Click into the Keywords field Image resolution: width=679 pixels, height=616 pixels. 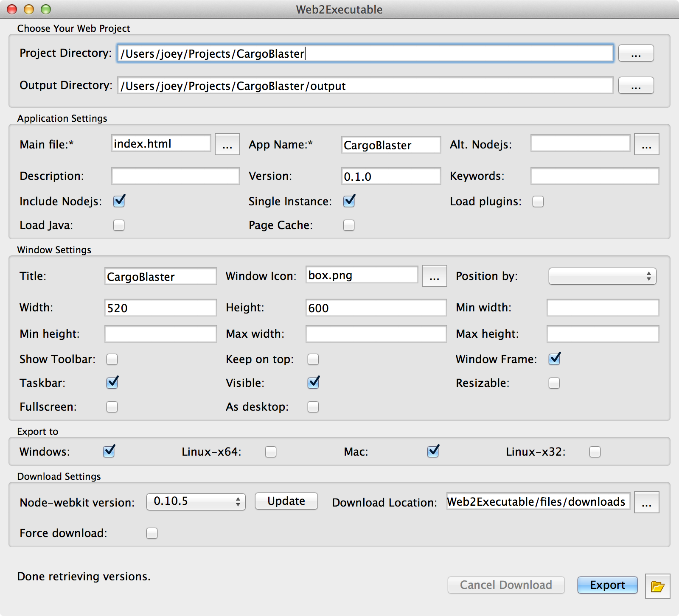pyautogui.click(x=595, y=176)
